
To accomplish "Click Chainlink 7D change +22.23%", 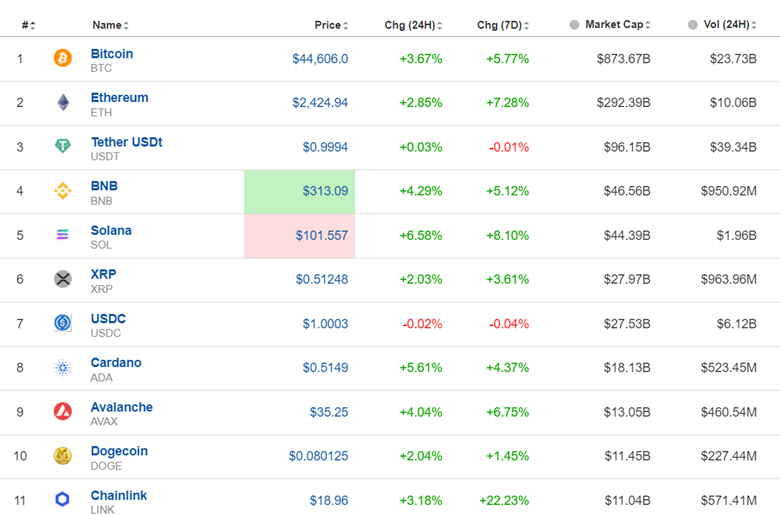I will tap(504, 500).
